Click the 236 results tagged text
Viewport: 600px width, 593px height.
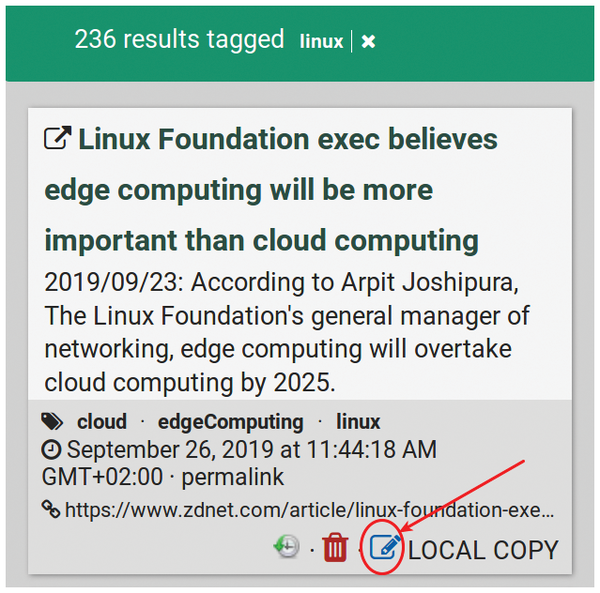tap(179, 40)
